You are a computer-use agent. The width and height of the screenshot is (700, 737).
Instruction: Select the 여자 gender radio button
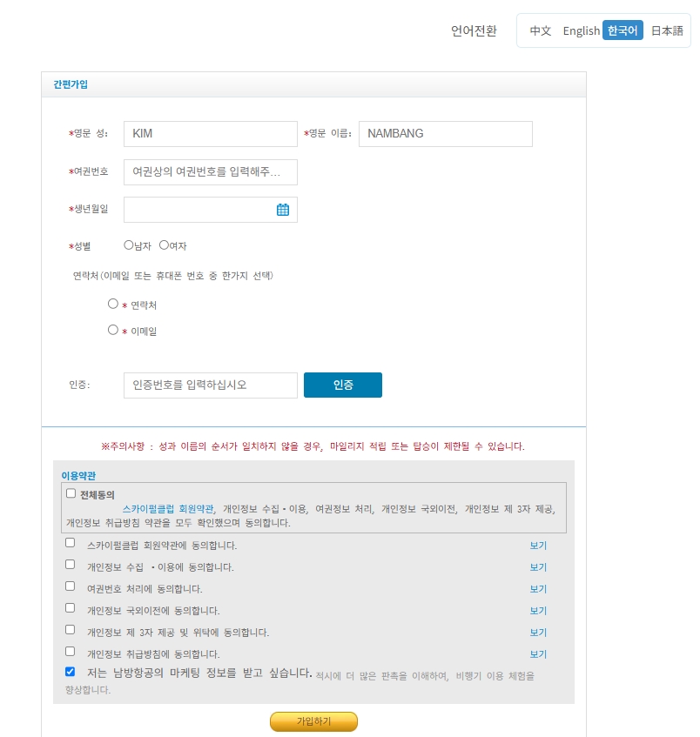(163, 245)
